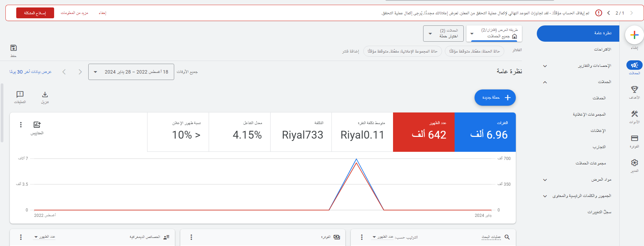The width and height of the screenshot is (644, 246).
Task: Open three-dot menu of the الخصائص الديمغرافية card
Action: [21, 237]
